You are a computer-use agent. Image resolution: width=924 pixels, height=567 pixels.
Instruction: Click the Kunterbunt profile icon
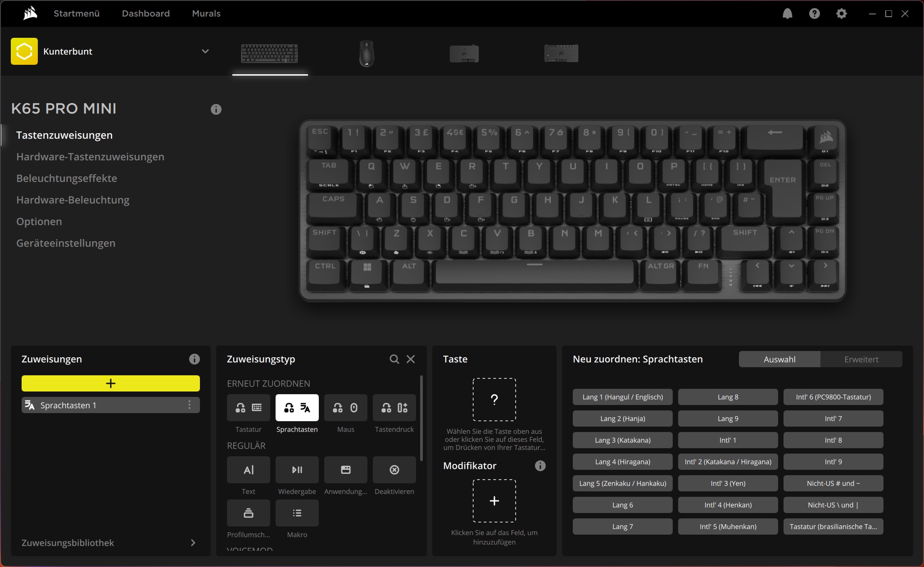tap(24, 51)
